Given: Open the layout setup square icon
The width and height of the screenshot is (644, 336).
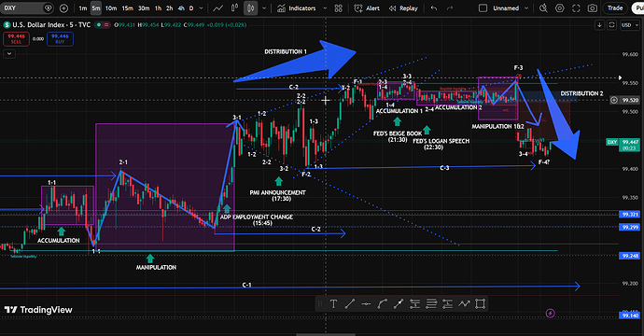Looking at the screenshot, I should pyautogui.click(x=483, y=8).
